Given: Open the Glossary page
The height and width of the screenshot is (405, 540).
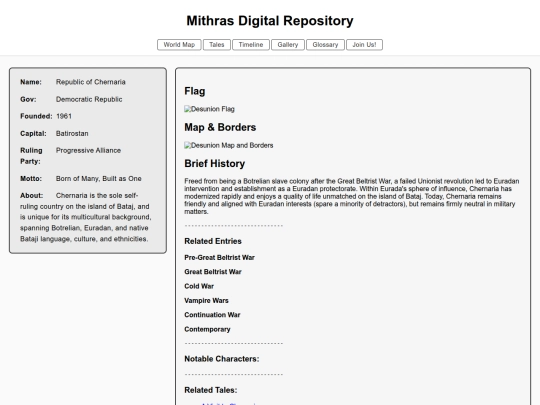Looking at the screenshot, I should click(325, 45).
